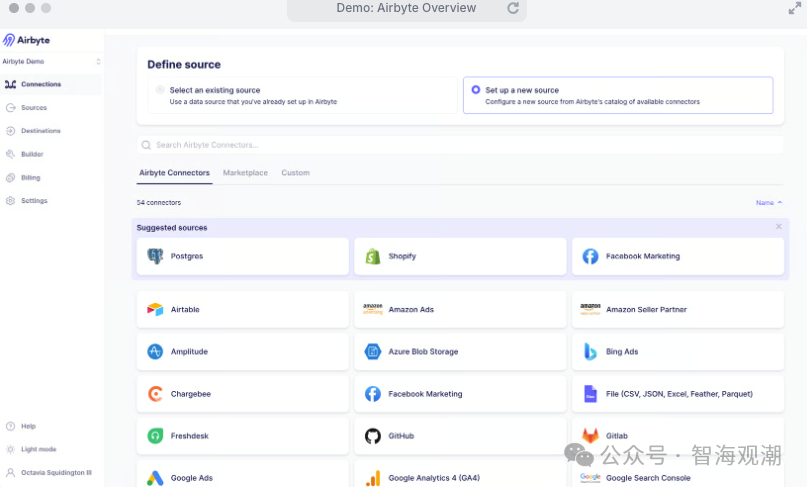Dismiss the Suggested sources section

779,227
